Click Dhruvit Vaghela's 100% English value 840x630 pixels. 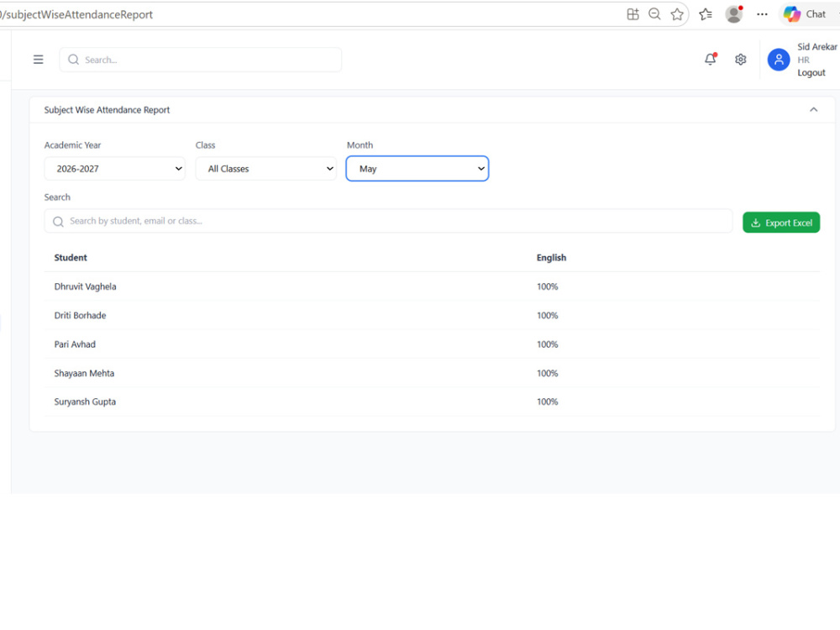point(547,286)
